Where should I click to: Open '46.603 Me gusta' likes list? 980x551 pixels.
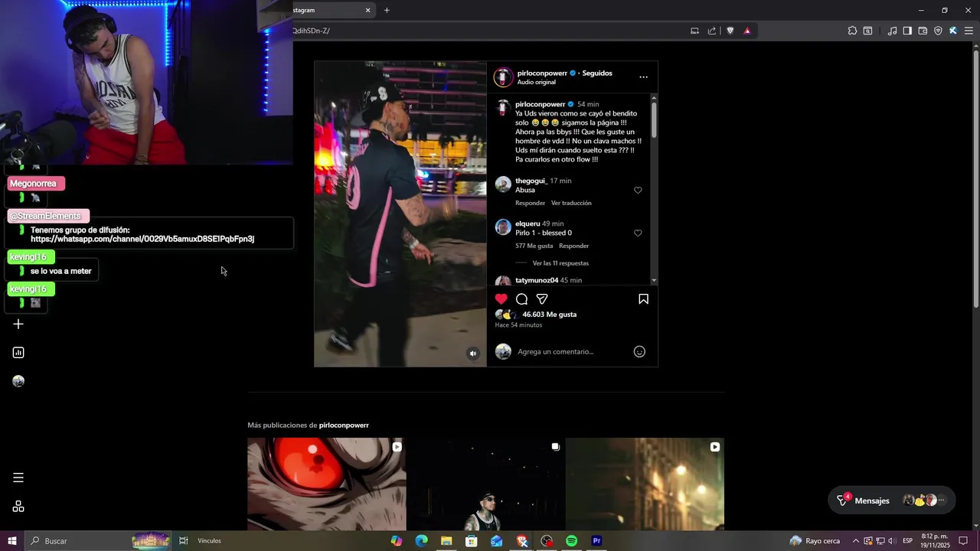pos(549,315)
